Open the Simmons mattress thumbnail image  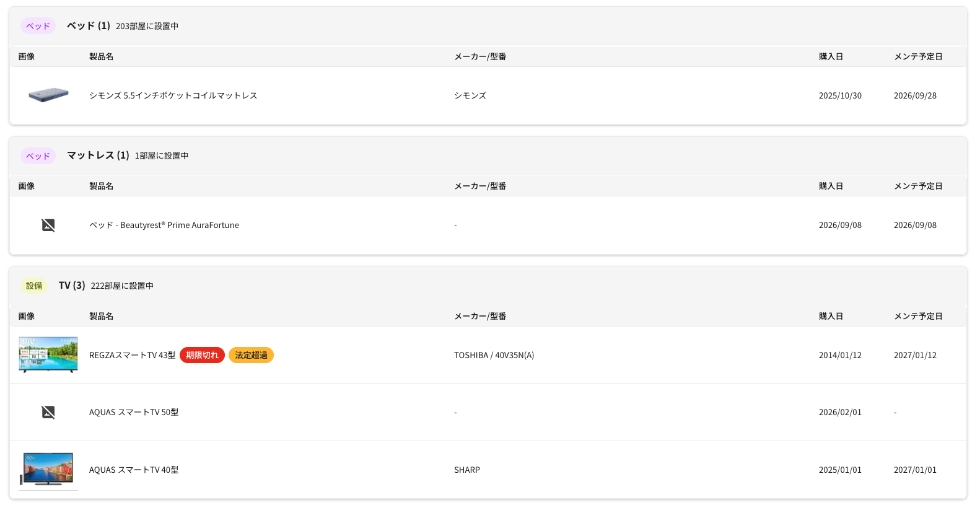click(48, 95)
